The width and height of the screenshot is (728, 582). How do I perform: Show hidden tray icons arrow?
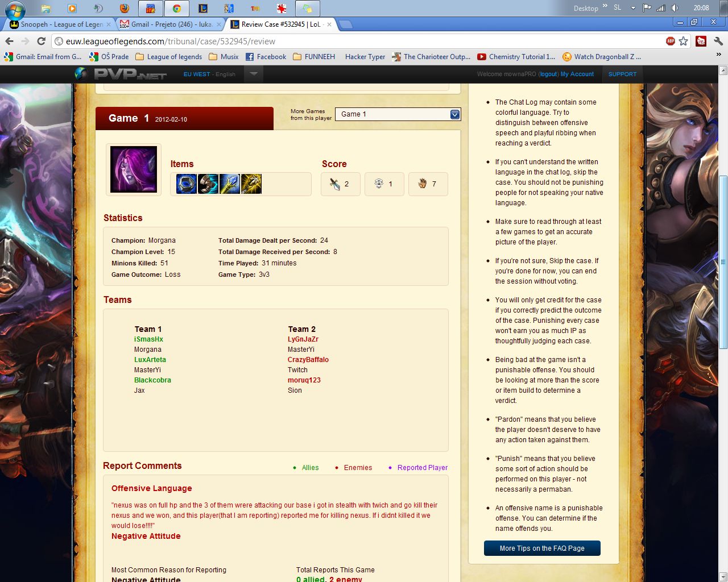click(633, 8)
